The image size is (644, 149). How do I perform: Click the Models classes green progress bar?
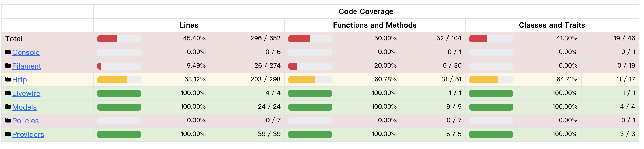pos(491,107)
